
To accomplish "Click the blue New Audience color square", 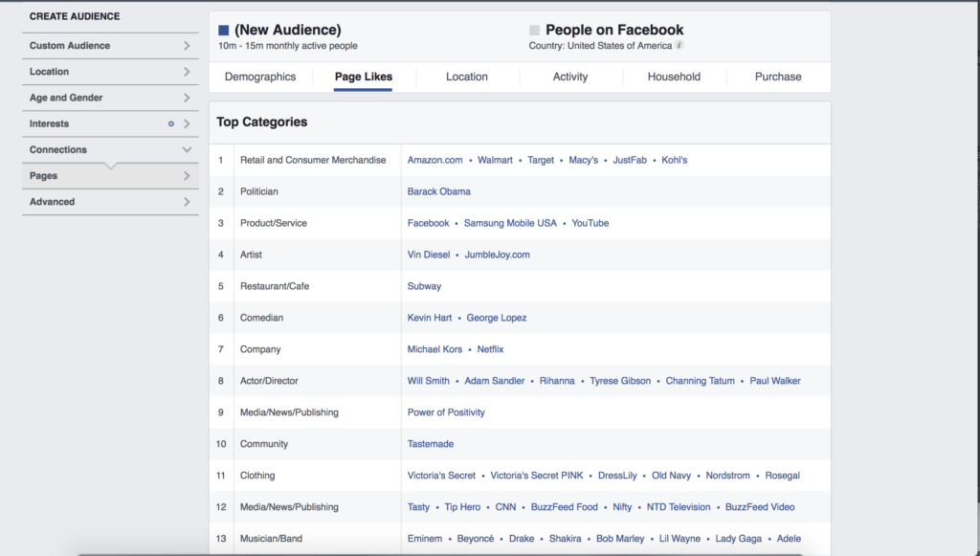I will click(x=223, y=30).
